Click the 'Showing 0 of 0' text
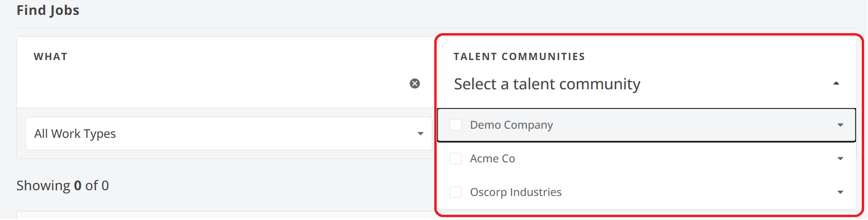This screenshot has height=220, width=868. tap(62, 185)
